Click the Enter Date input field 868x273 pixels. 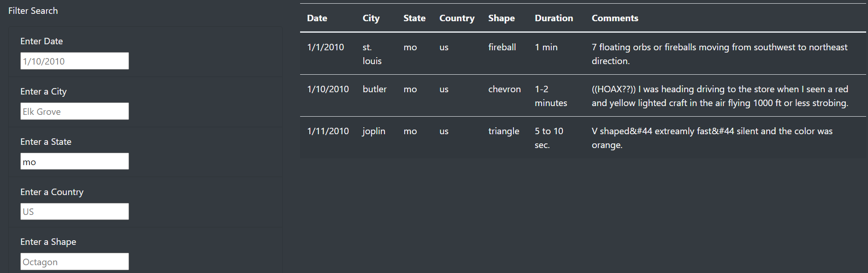(x=74, y=60)
